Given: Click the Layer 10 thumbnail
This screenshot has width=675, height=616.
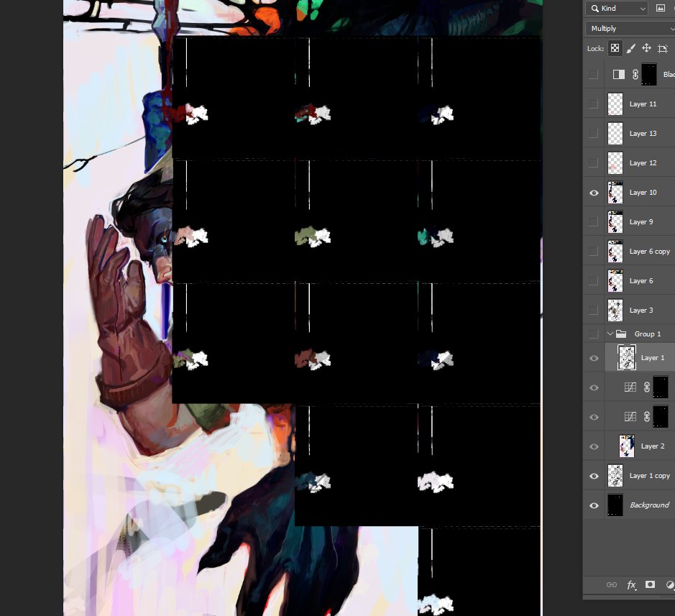Looking at the screenshot, I should point(615,193).
